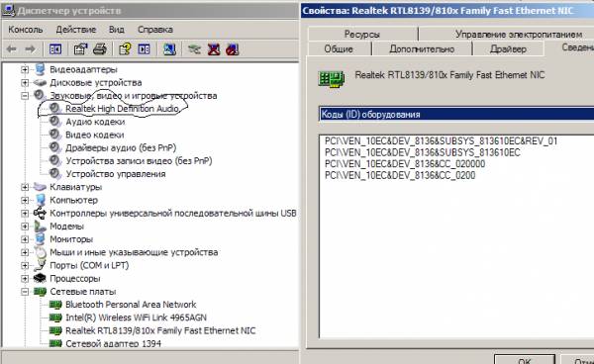Click the Forward arrow in the toolbar
The width and height of the screenshot is (594, 364).
tap(31, 49)
